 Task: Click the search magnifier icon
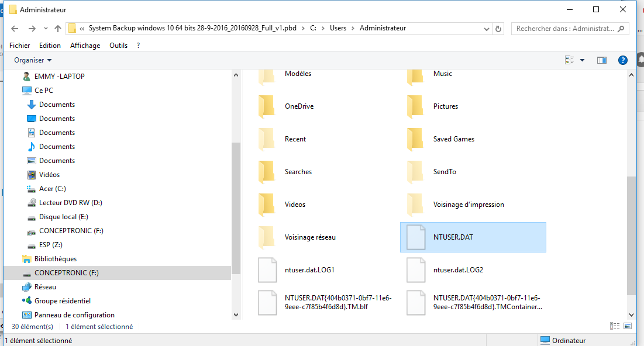[x=621, y=28]
